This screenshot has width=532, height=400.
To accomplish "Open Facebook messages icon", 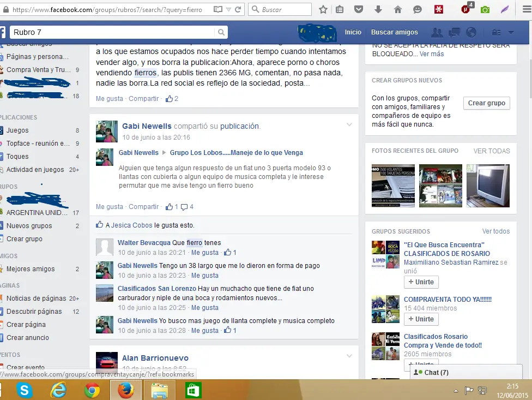I will (454, 32).
